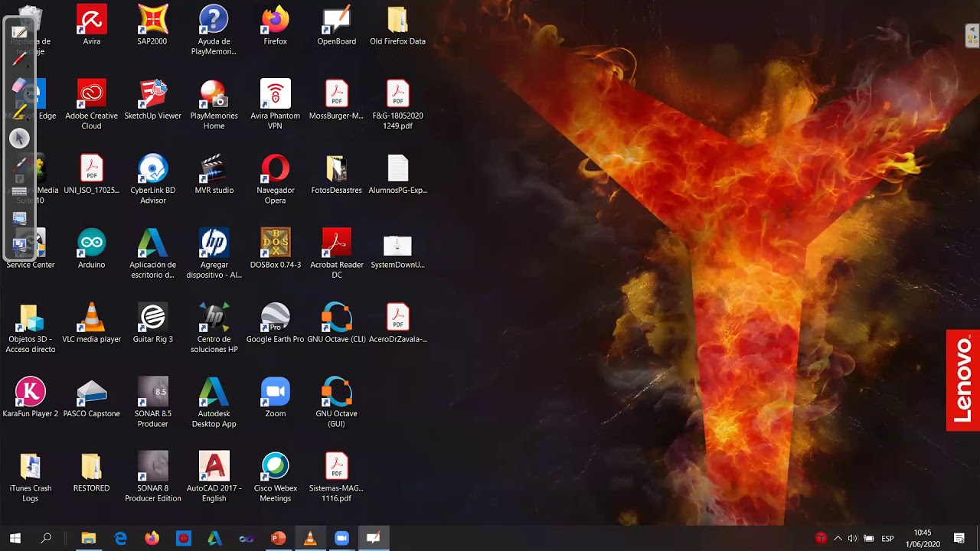Open the Windows Start menu
Viewport: 980px width, 551px height.
coord(15,539)
